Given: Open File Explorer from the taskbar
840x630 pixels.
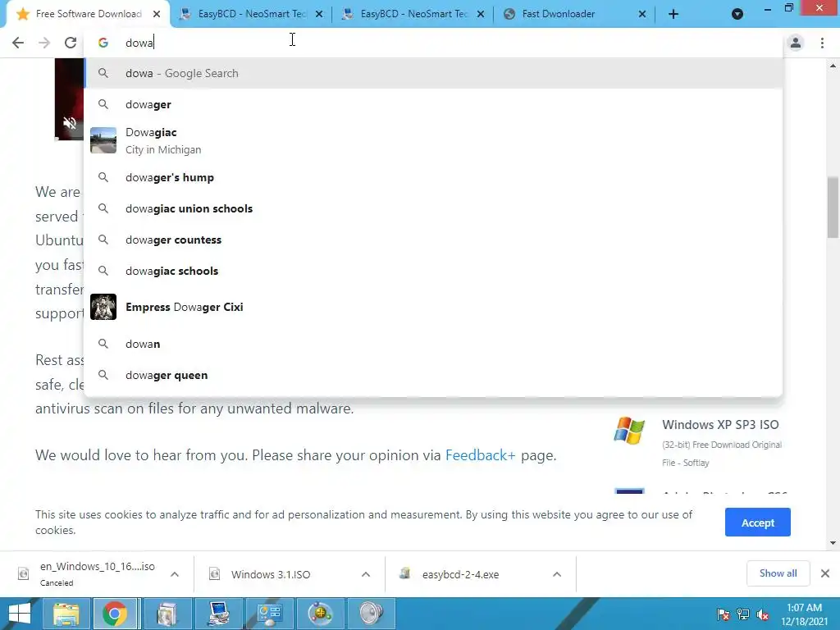Looking at the screenshot, I should click(x=66, y=614).
